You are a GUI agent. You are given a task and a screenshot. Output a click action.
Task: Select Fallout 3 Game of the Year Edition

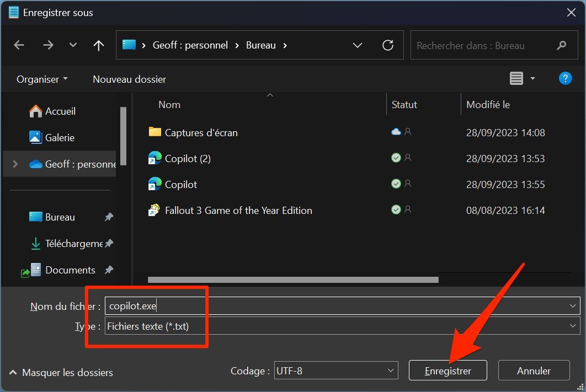click(x=238, y=211)
